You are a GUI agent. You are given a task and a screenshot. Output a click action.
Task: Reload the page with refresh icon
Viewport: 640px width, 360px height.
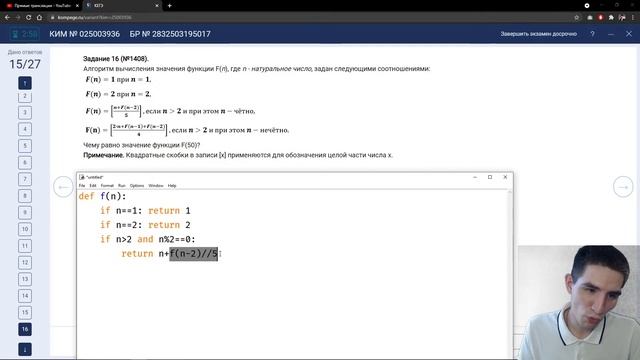point(28,18)
